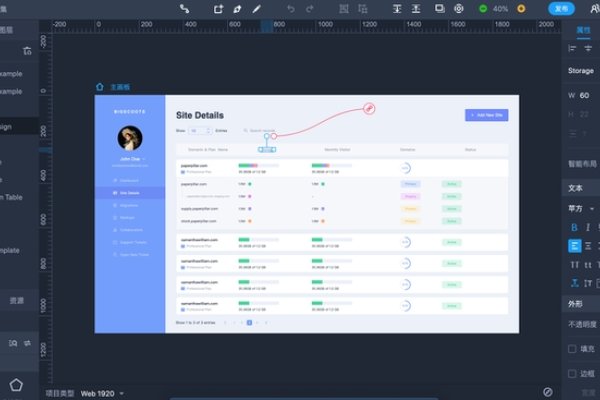Switch to the 属性 properties tab
The image size is (600, 400).
click(x=582, y=30)
